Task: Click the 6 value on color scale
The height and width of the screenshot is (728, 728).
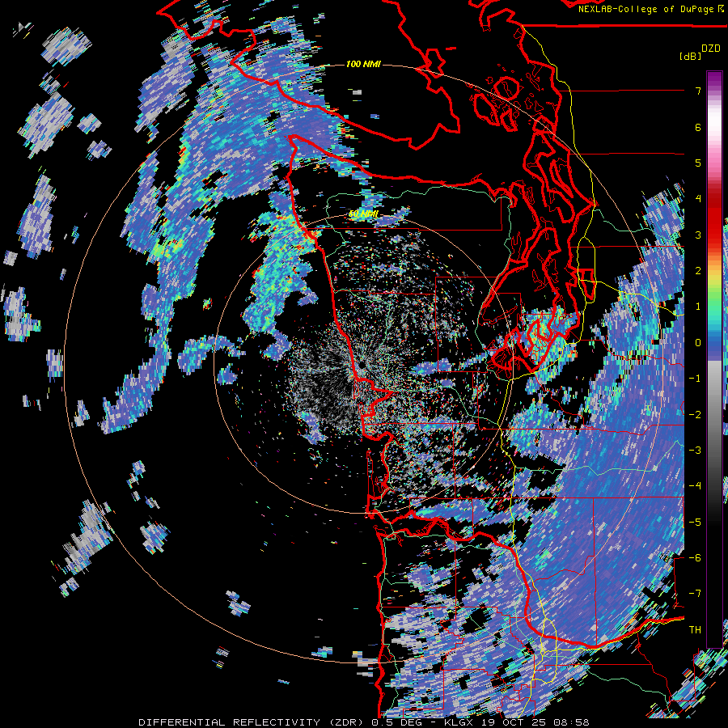Action: 698,127
